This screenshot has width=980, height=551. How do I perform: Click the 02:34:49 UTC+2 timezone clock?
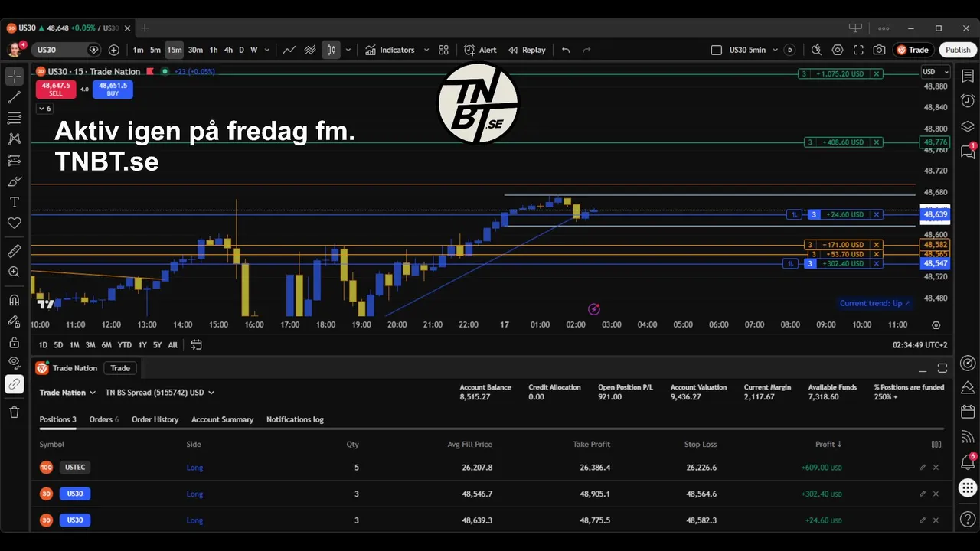point(920,345)
